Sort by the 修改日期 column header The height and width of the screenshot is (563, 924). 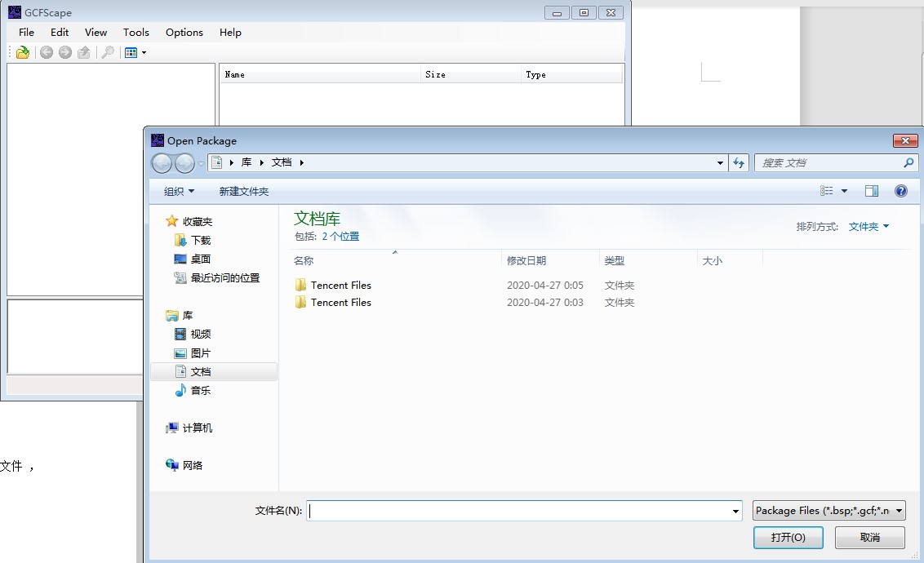coord(550,260)
